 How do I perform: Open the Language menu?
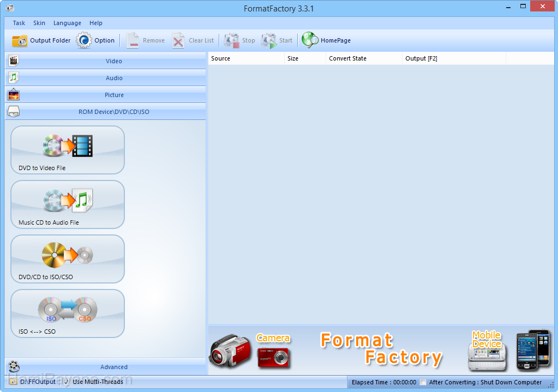(67, 23)
